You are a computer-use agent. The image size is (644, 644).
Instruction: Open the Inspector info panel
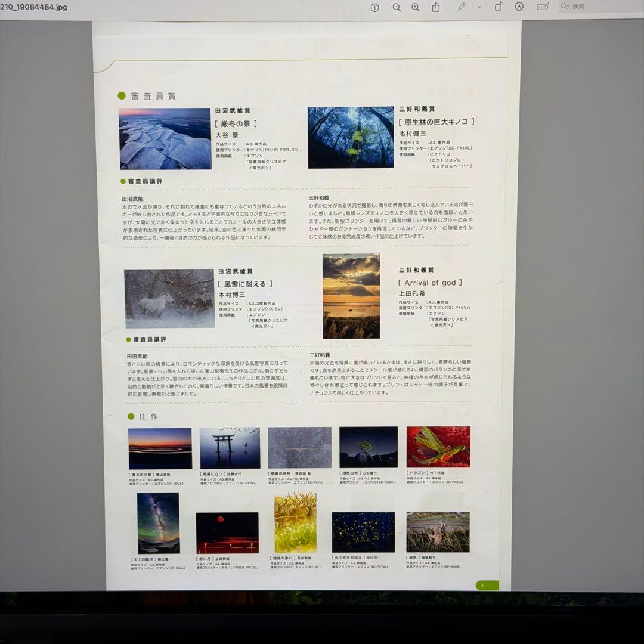coord(374,7)
